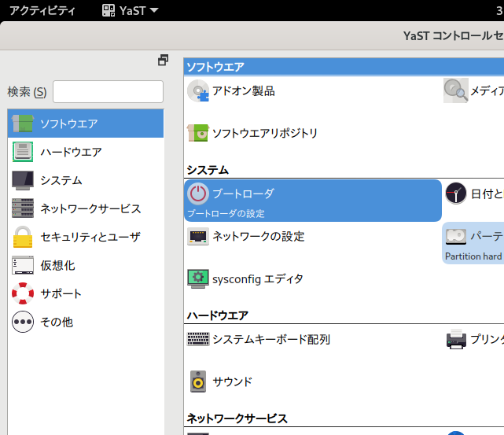This screenshot has width=504, height=435.
Task: Open the YaST application menu dropdown
Action: coord(131,10)
